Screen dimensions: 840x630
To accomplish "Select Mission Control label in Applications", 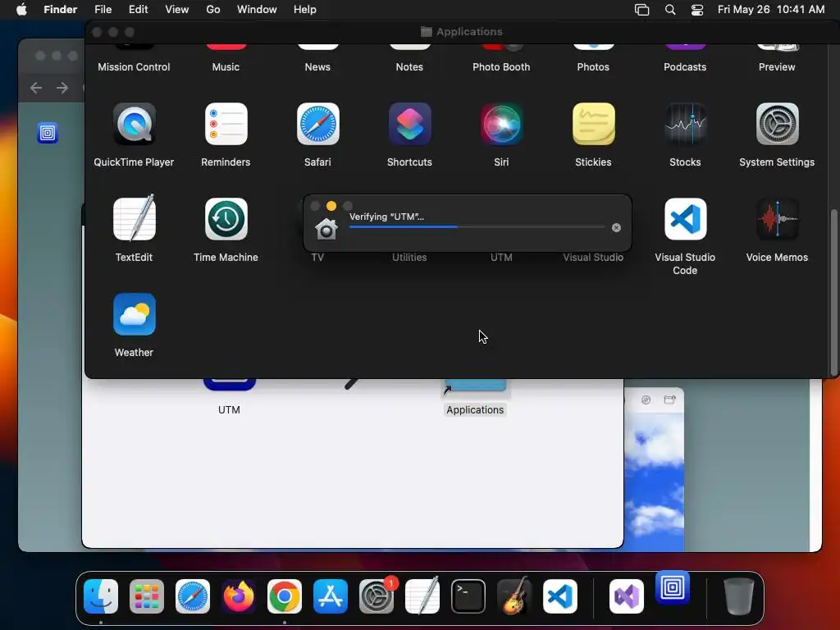I will [134, 67].
